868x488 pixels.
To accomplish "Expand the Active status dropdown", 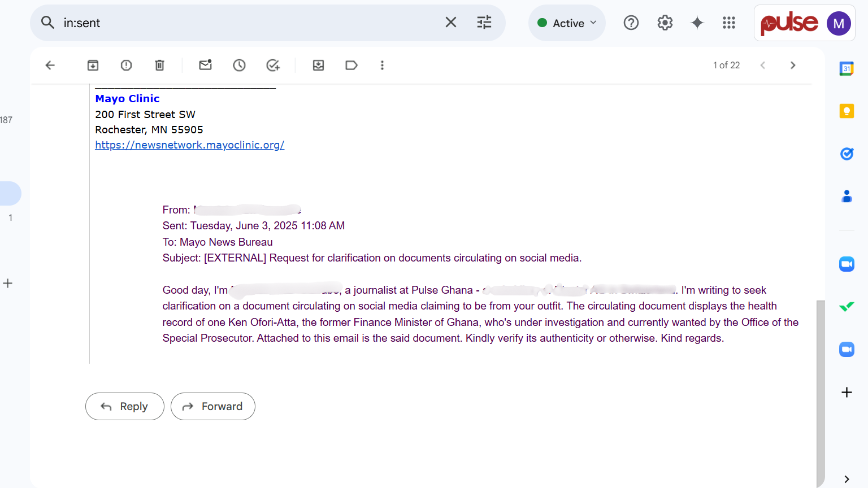I will pos(567,23).
